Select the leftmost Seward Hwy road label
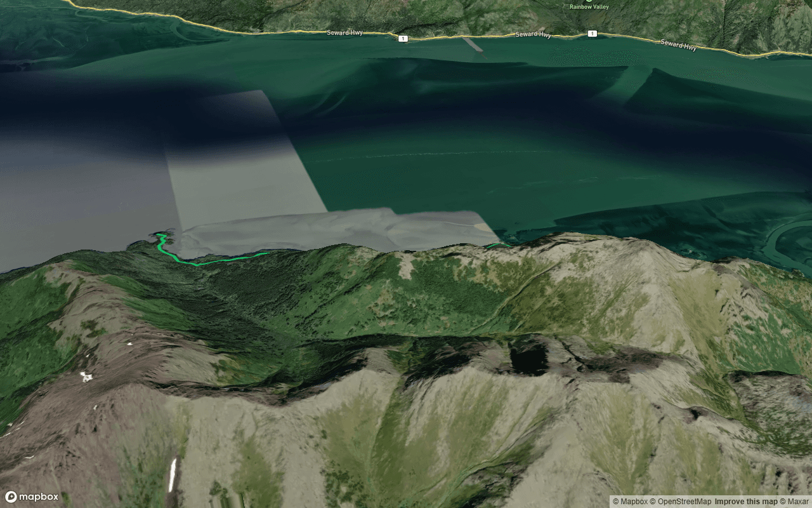Viewport: 812px width, 508px height. [x=346, y=32]
